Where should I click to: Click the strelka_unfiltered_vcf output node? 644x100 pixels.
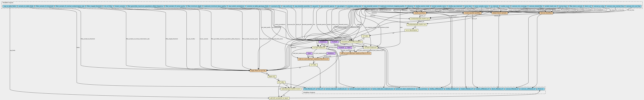(436, 89)
